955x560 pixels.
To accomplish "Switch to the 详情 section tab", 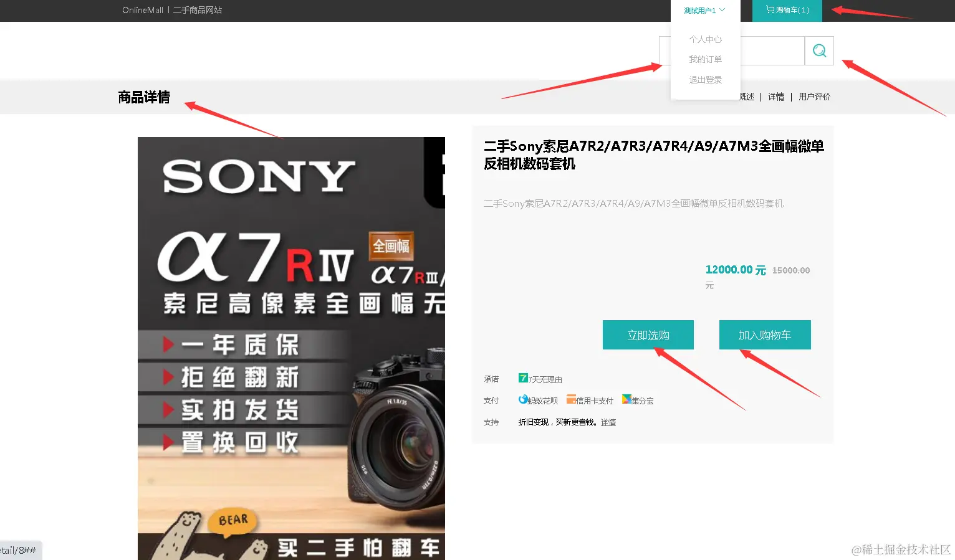I will 776,97.
